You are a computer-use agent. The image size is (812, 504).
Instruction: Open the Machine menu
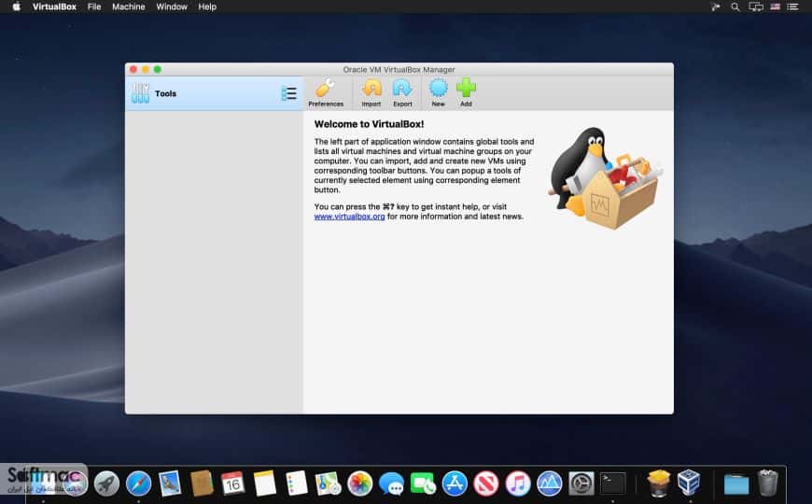(129, 7)
